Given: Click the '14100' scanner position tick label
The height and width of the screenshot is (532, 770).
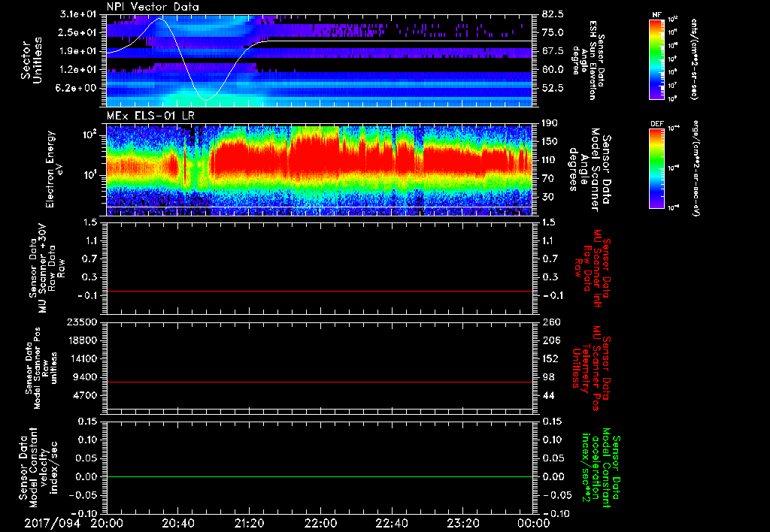Looking at the screenshot, I should click(x=83, y=358).
